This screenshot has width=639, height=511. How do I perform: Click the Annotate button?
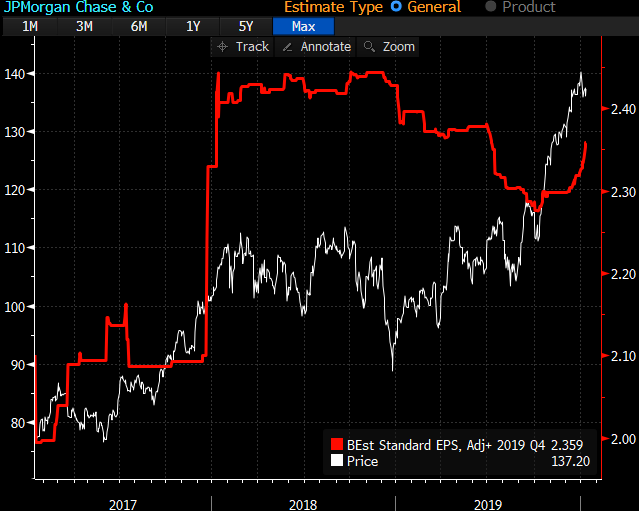[x=316, y=47]
